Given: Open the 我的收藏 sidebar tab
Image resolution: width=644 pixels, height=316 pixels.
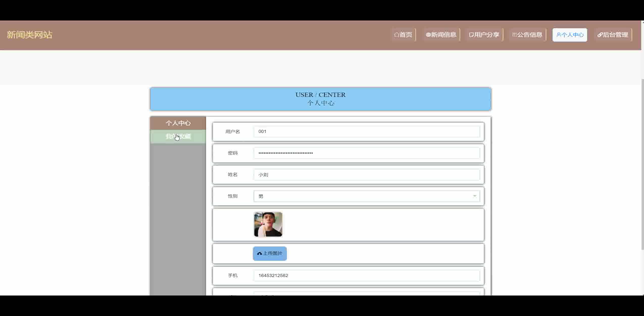Looking at the screenshot, I should tap(178, 137).
